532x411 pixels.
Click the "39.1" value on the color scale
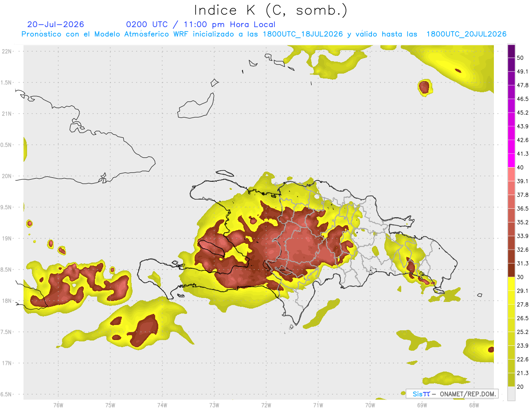pos(523,181)
